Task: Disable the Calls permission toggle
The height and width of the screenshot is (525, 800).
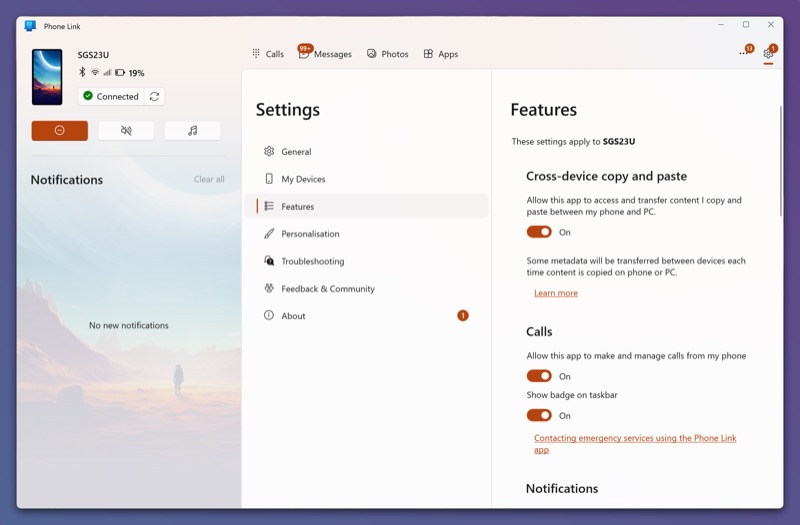Action: (x=539, y=376)
